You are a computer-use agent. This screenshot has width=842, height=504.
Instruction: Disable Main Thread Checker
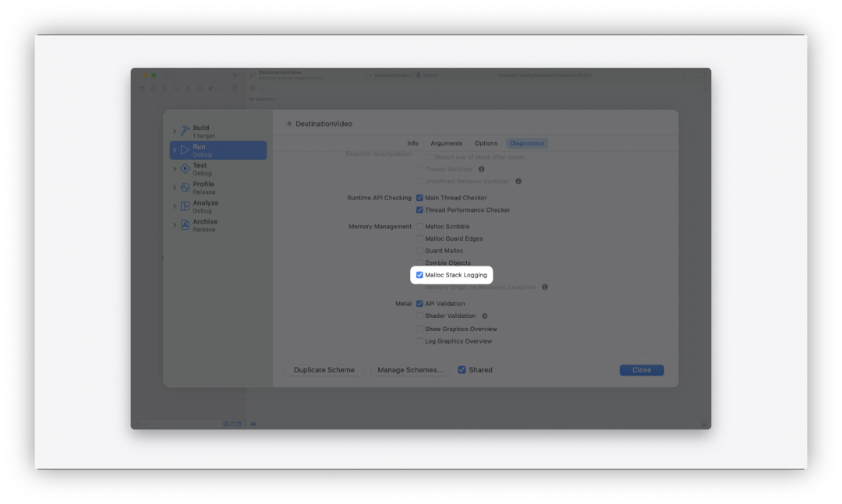click(419, 198)
